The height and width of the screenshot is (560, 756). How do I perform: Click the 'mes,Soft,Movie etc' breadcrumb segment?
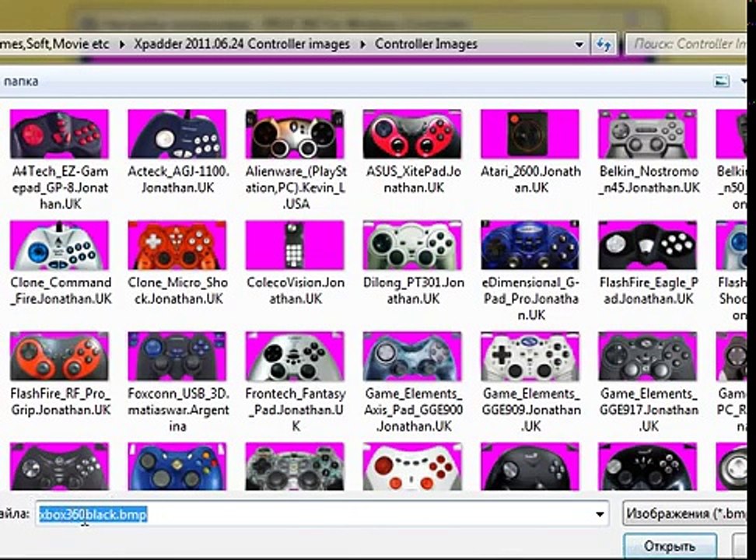coord(54,44)
